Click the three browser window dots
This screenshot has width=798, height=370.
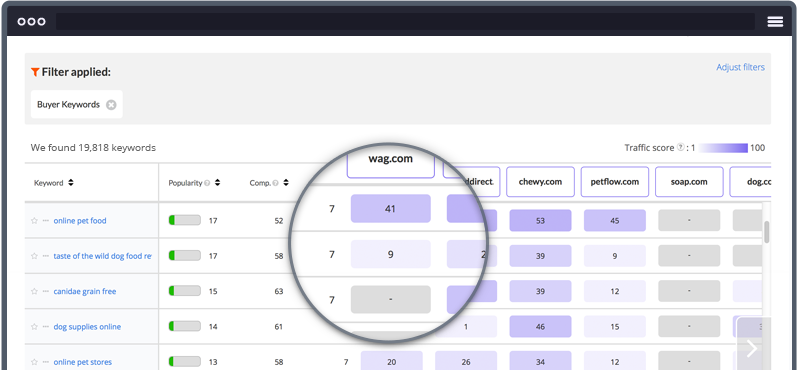(x=32, y=21)
